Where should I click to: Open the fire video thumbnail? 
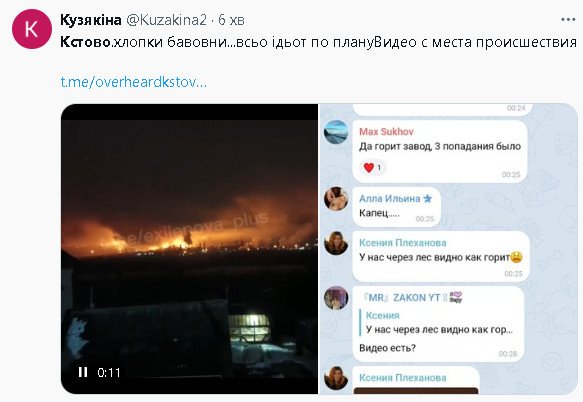pyautogui.click(x=189, y=249)
